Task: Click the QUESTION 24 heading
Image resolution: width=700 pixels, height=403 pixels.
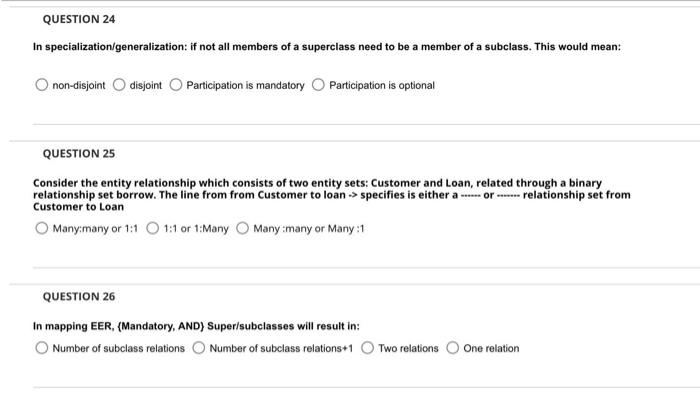Action: [x=79, y=19]
